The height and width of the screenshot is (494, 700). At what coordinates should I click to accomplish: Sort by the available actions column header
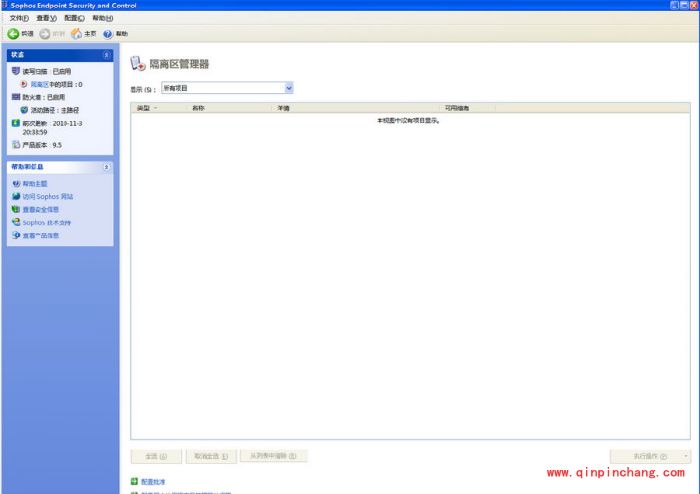point(467,108)
